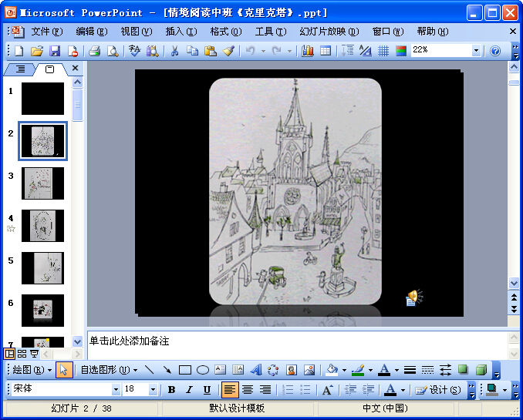Insert a table with the table icon

coord(326,51)
